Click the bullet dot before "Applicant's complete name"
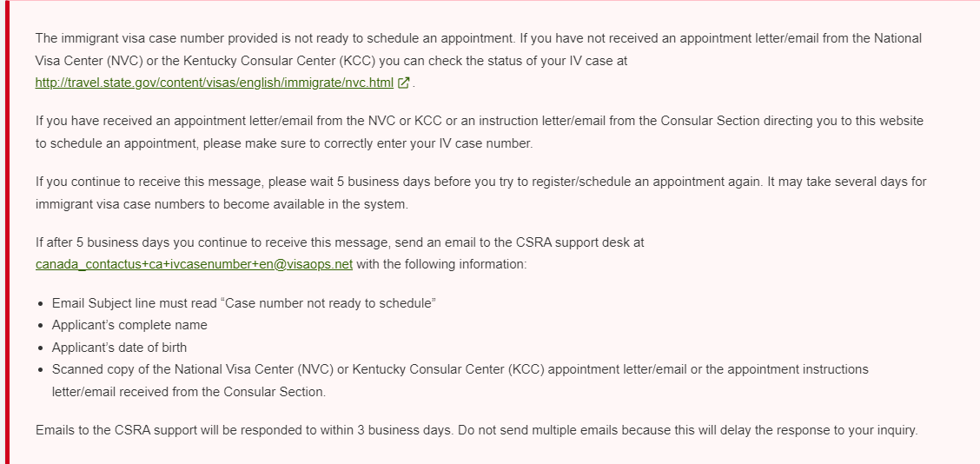 tap(41, 326)
